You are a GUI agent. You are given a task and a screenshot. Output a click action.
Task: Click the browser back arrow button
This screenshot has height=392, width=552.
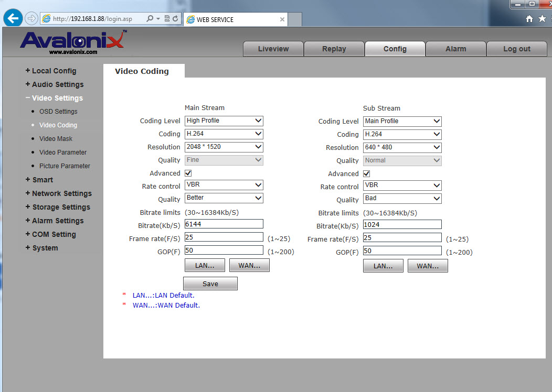[x=13, y=18]
